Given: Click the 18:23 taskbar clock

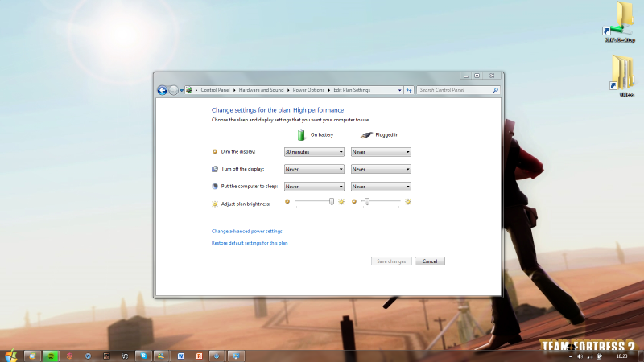Looking at the screenshot, I should [621, 356].
